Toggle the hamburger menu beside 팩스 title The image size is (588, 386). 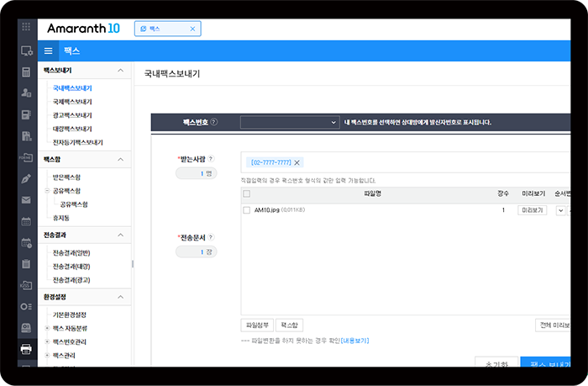coord(49,50)
